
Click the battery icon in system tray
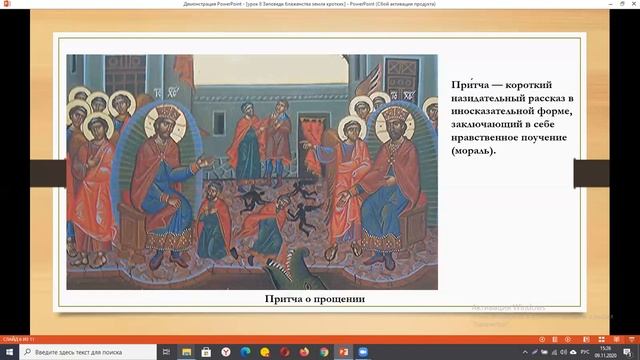[x=544, y=352]
